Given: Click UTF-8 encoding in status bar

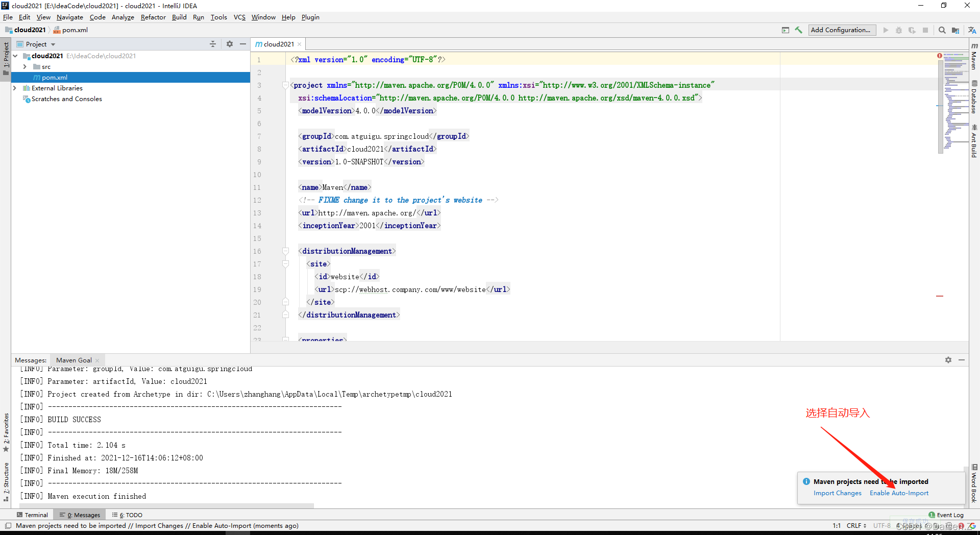Looking at the screenshot, I should 881,525.
